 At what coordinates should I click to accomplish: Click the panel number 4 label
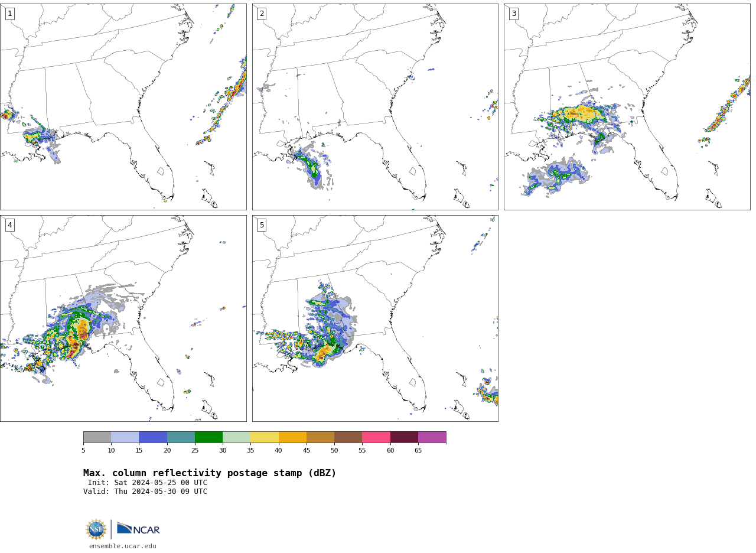pos(9,225)
